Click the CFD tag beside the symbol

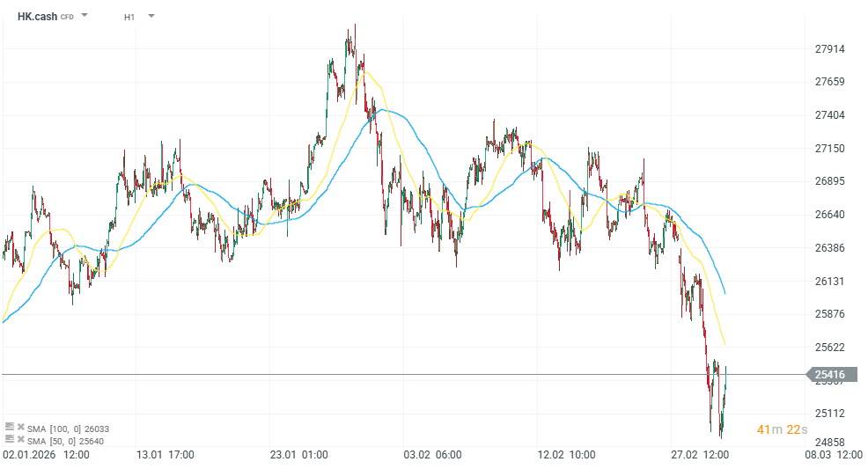67,17
